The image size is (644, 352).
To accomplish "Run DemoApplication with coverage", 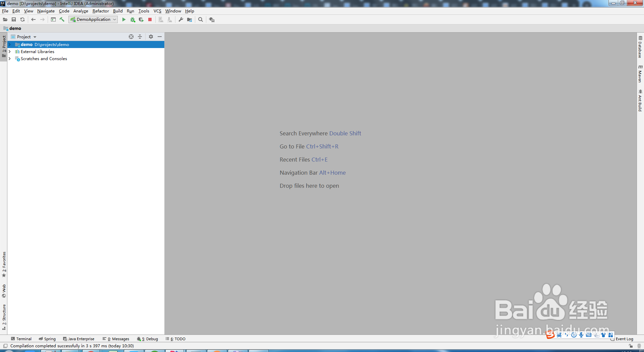I will click(141, 19).
